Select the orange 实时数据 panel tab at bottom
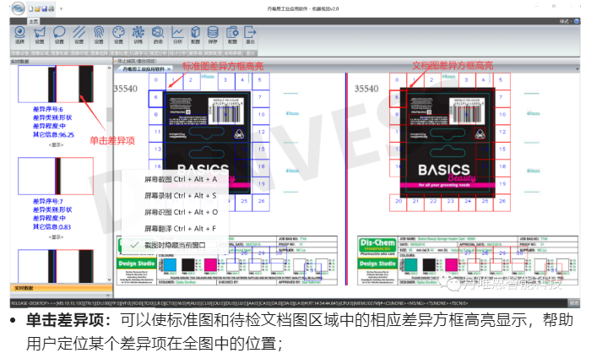 pos(61,288)
